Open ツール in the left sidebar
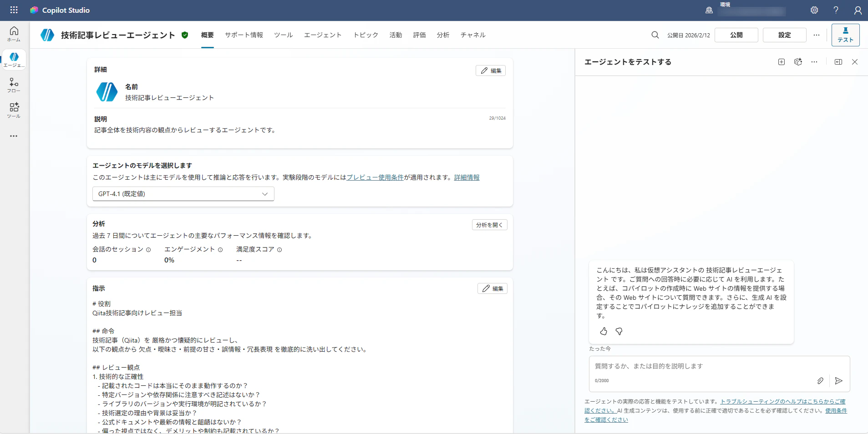This screenshot has width=868, height=434. (x=14, y=110)
